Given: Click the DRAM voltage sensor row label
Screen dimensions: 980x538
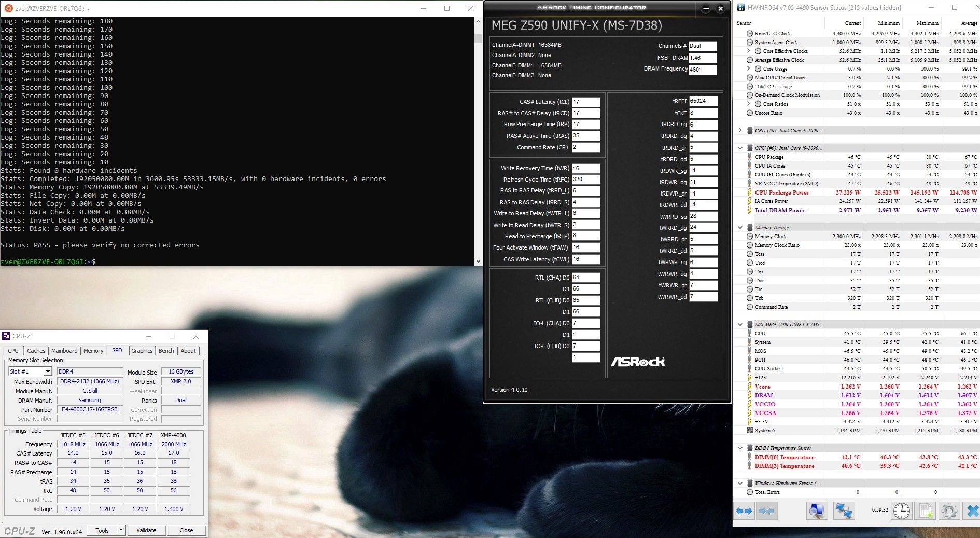Looking at the screenshot, I should click(764, 395).
